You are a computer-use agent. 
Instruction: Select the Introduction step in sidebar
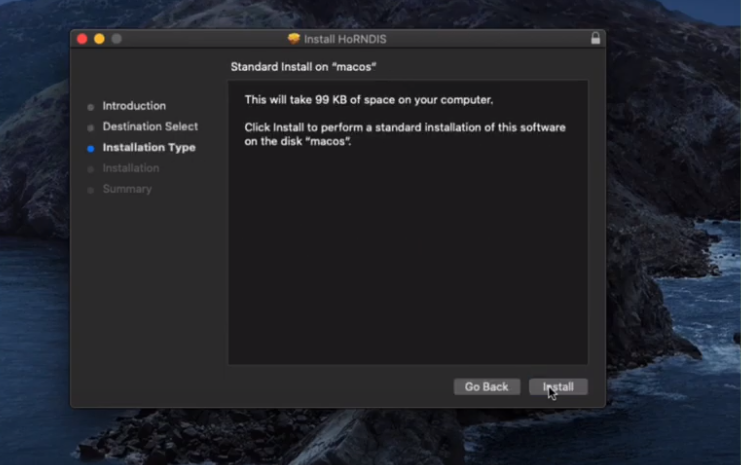pyautogui.click(x=134, y=106)
